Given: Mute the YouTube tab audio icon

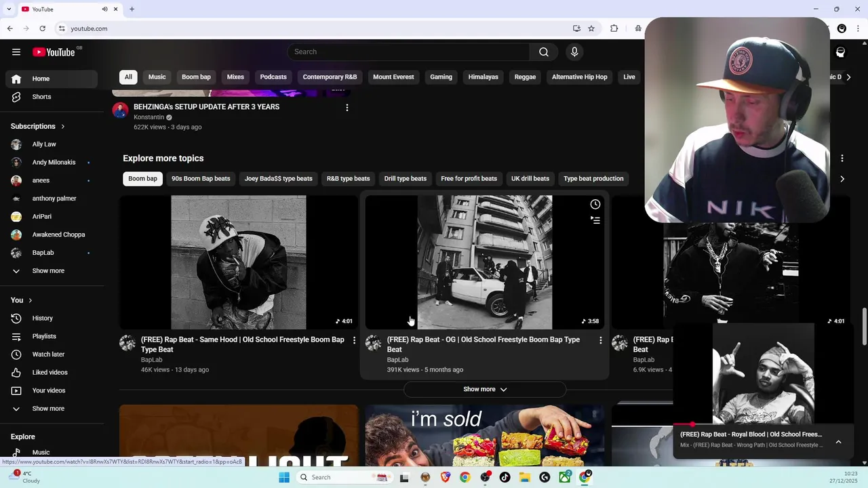Looking at the screenshot, I should click(104, 9).
